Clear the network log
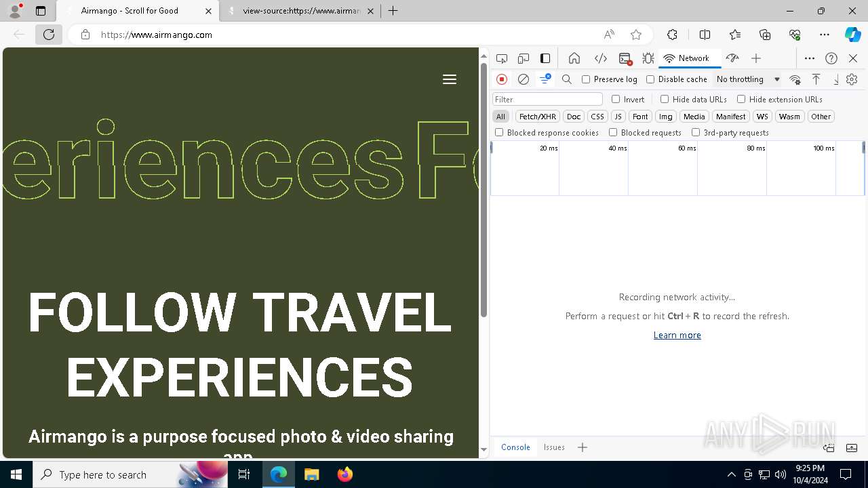868x488 pixels. [524, 79]
